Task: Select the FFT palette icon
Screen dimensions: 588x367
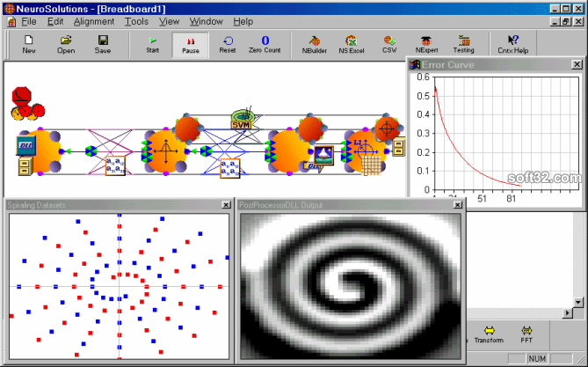Action: (x=526, y=333)
